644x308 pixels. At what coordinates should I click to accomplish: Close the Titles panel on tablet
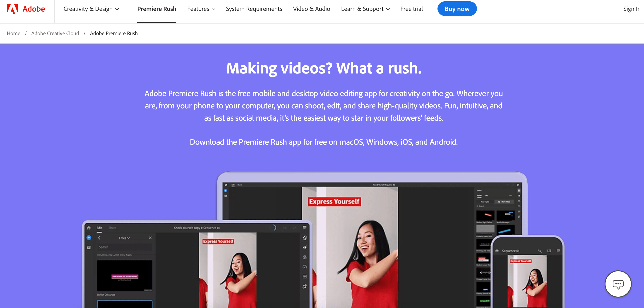[x=150, y=238]
